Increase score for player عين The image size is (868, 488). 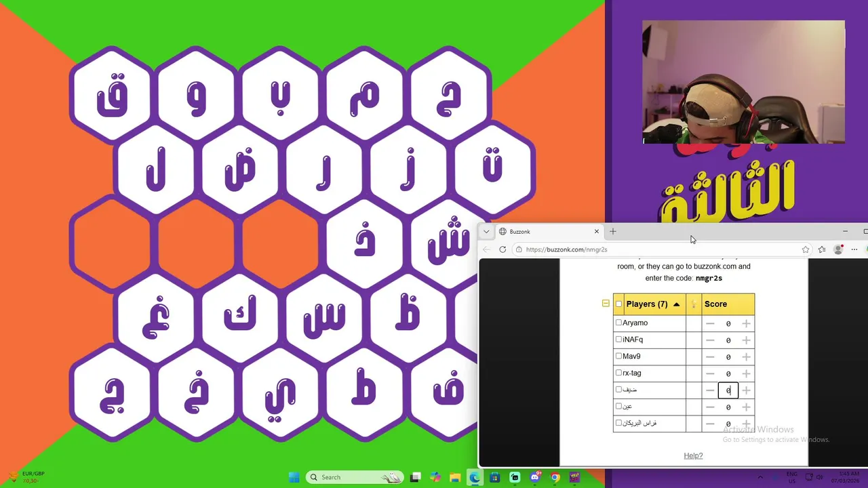tap(746, 407)
